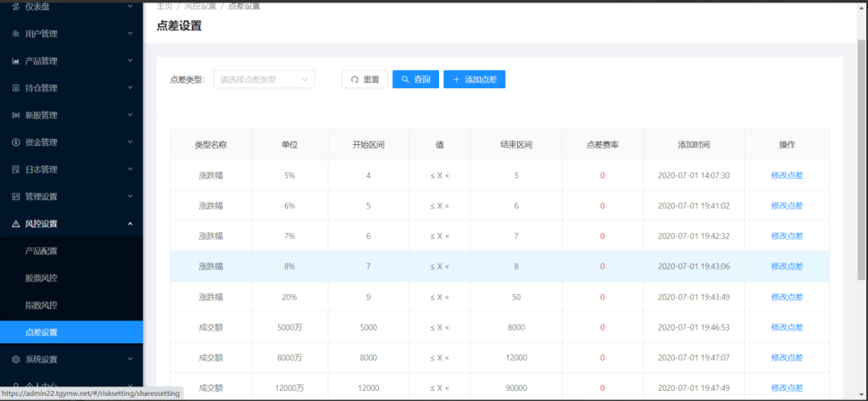Click the 20% unit cell
This screenshot has width=868, height=401.
(290, 297)
